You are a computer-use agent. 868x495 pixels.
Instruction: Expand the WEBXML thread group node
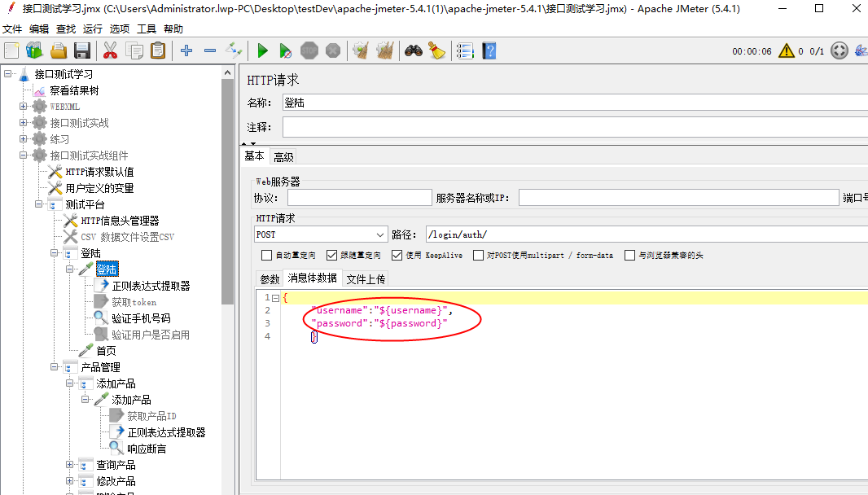(x=24, y=107)
